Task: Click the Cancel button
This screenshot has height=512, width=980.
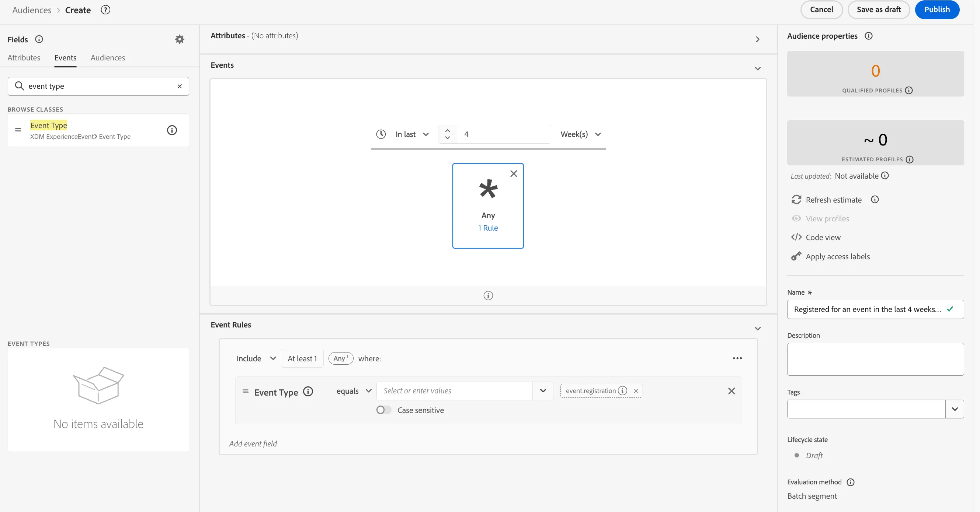Action: tap(821, 10)
